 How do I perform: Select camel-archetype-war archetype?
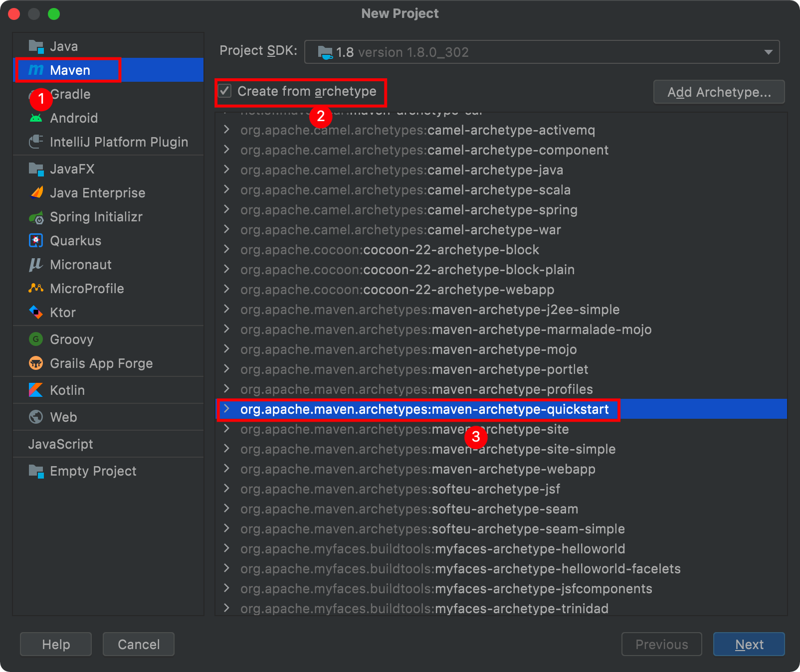[x=501, y=230]
